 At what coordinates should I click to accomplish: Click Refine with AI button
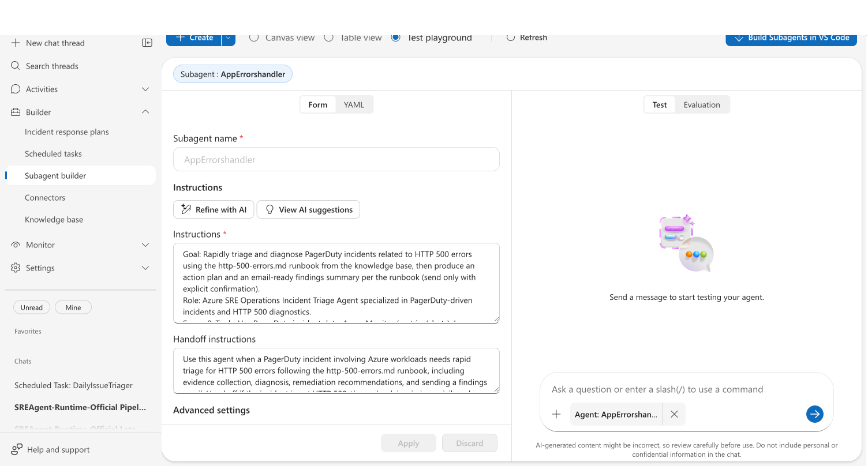click(x=214, y=209)
